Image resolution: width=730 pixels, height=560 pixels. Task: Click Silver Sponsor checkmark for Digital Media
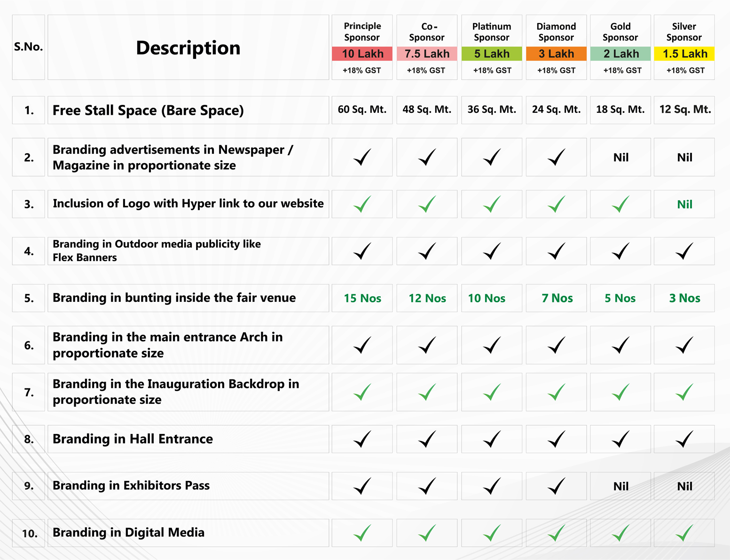(x=684, y=533)
